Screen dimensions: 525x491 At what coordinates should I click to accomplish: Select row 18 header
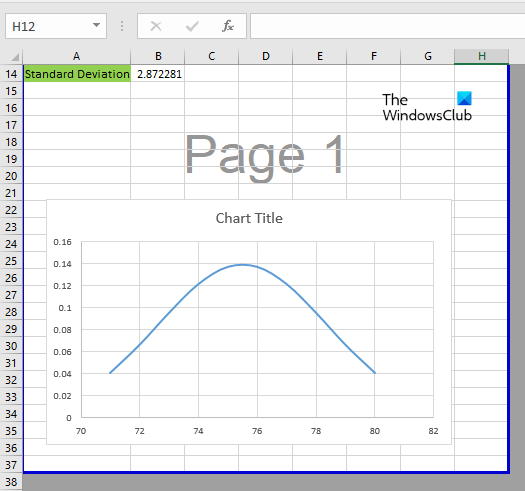pyautogui.click(x=11, y=142)
